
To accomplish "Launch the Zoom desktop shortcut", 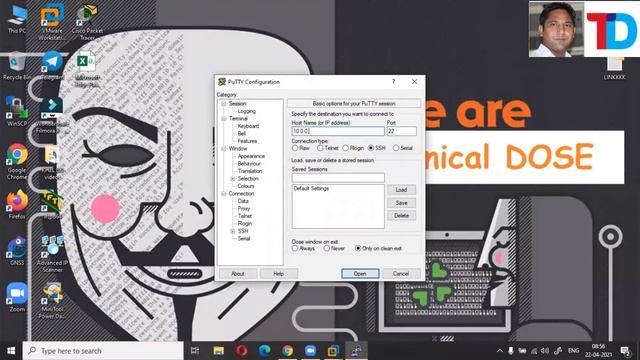I will [x=17, y=297].
